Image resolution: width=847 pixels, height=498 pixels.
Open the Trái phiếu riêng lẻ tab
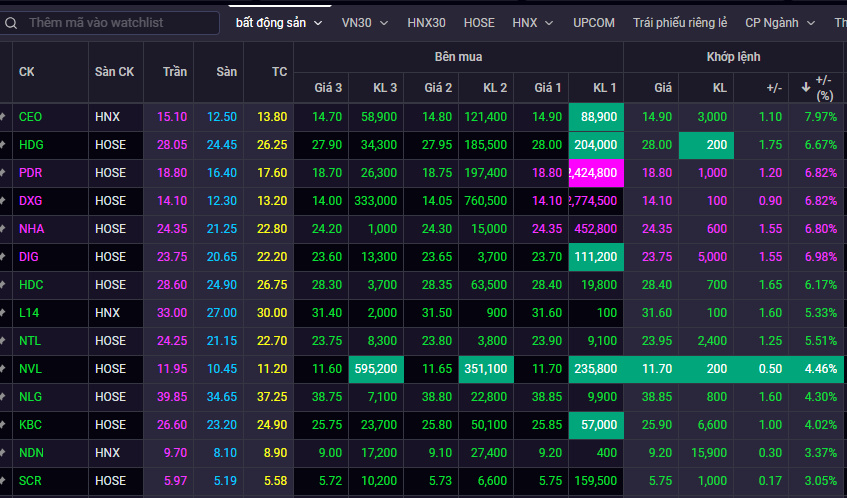[x=680, y=22]
